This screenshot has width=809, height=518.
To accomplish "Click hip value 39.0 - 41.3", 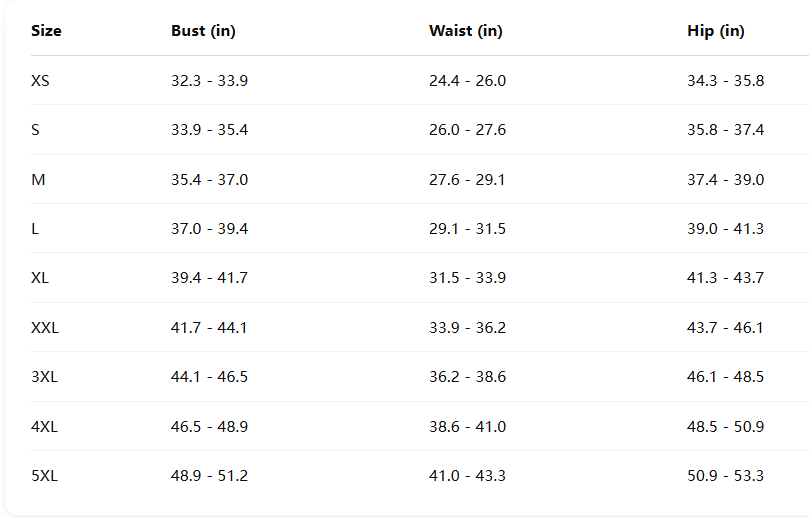I will (x=725, y=229).
